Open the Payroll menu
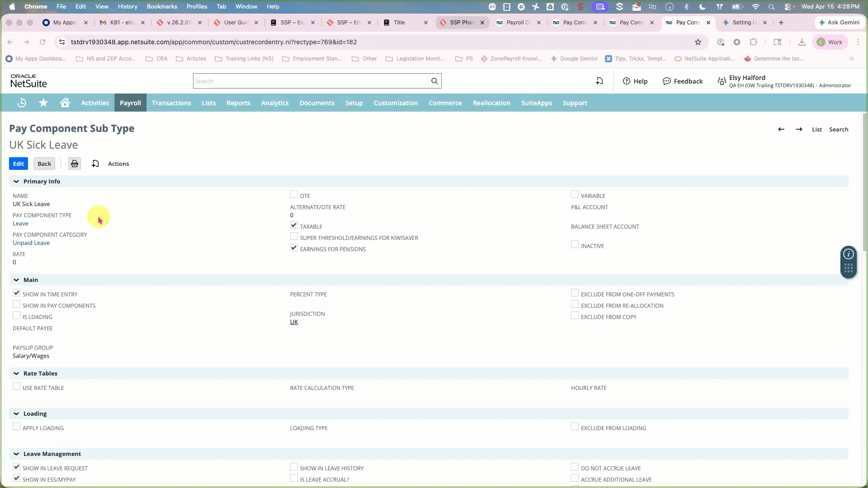Image resolution: width=868 pixels, height=488 pixels. pos(130,103)
